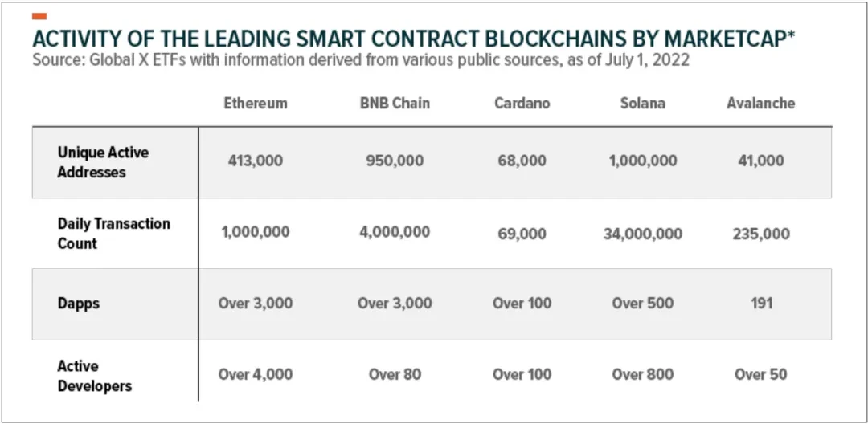This screenshot has height=424, width=868.
Task: Select Ethereum's Over 4,000 developers cell
Action: click(x=256, y=374)
